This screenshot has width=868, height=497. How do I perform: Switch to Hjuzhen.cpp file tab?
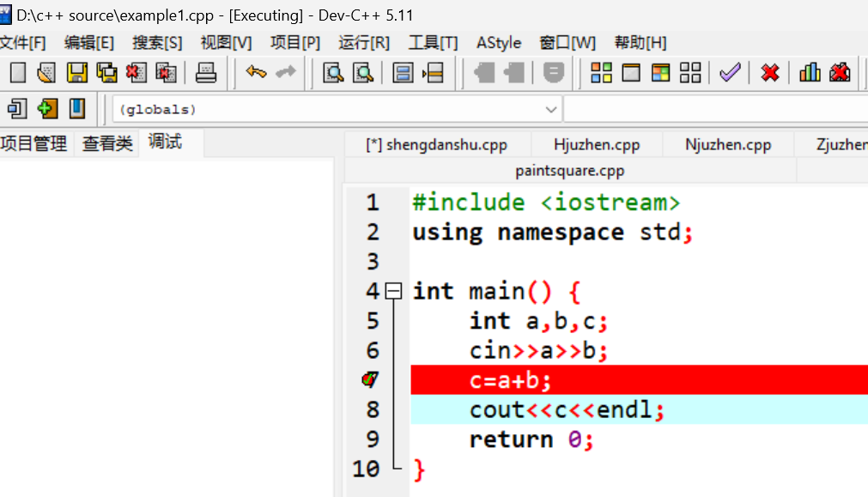click(x=597, y=145)
